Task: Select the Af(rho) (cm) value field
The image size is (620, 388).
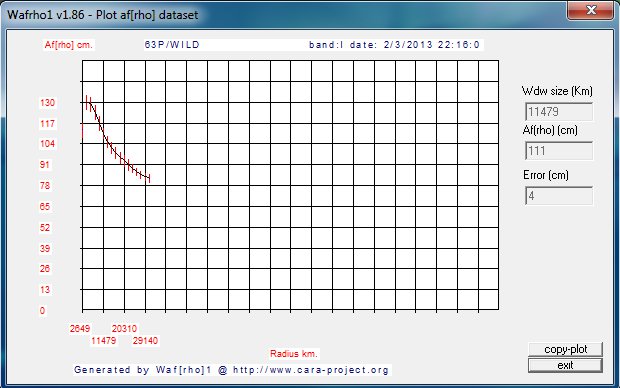Action: 559,151
